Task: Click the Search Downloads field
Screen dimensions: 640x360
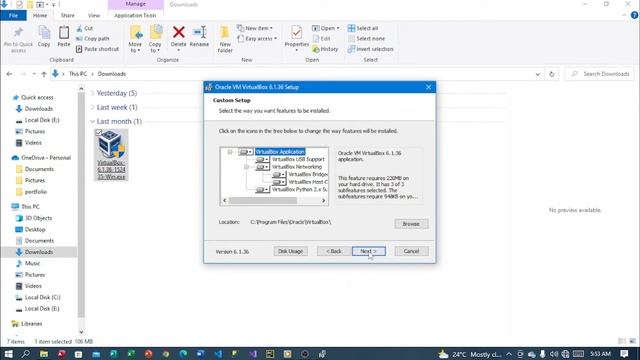Action: pyautogui.click(x=600, y=74)
